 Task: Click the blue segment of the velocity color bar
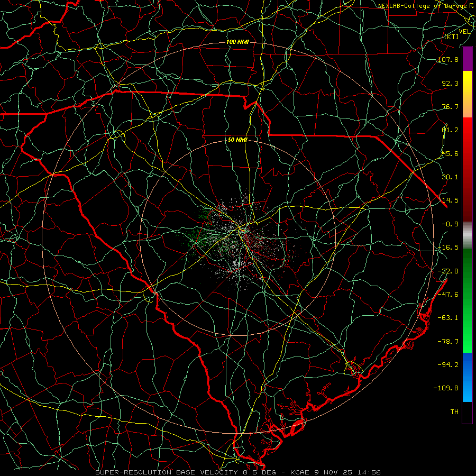coord(467,377)
